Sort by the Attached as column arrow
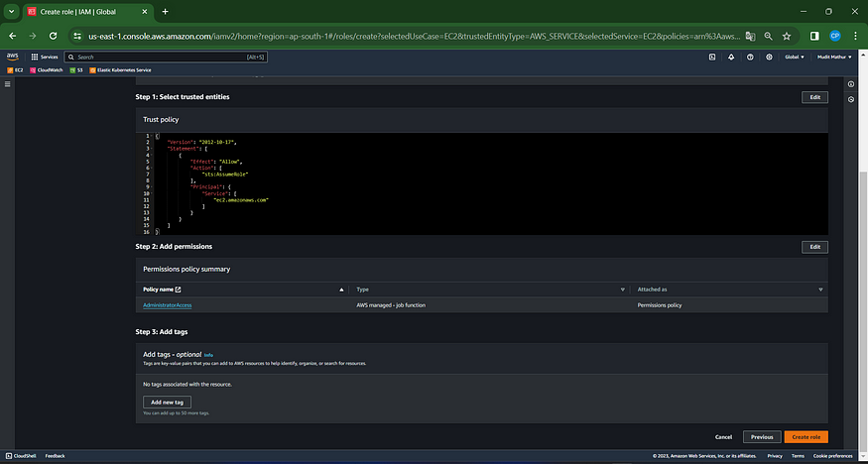This screenshot has width=868, height=464. click(x=821, y=290)
